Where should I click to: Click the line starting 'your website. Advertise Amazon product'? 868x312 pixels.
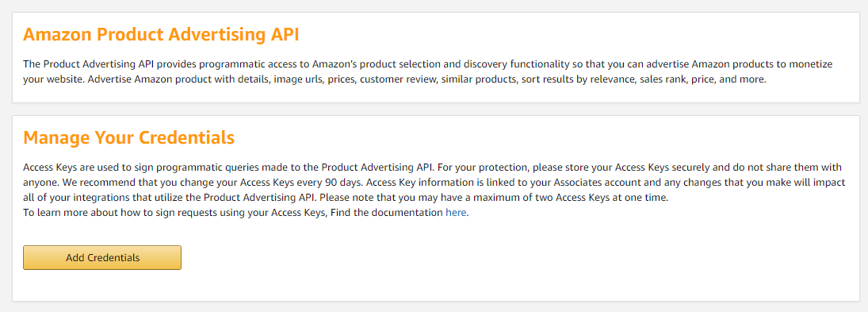(395, 79)
